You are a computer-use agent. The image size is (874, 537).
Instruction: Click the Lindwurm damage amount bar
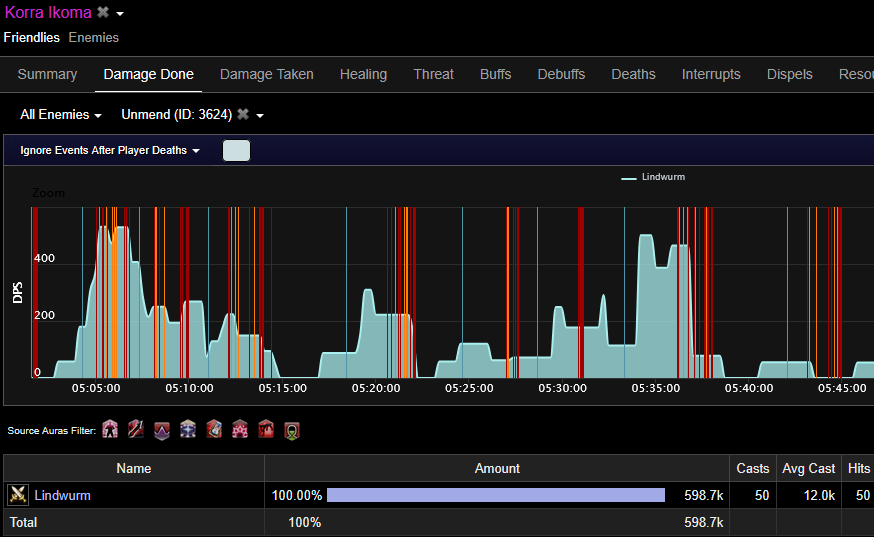(x=496, y=495)
